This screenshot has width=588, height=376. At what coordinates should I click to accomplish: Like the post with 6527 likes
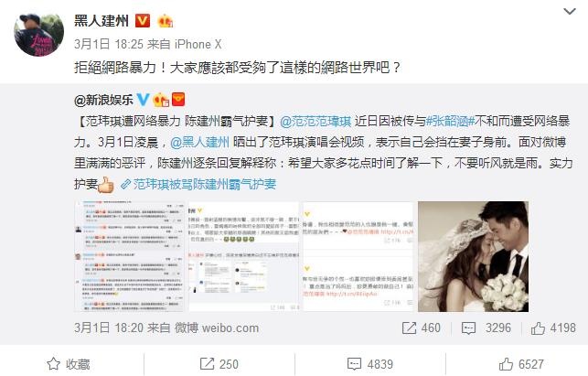pyautogui.click(x=521, y=364)
